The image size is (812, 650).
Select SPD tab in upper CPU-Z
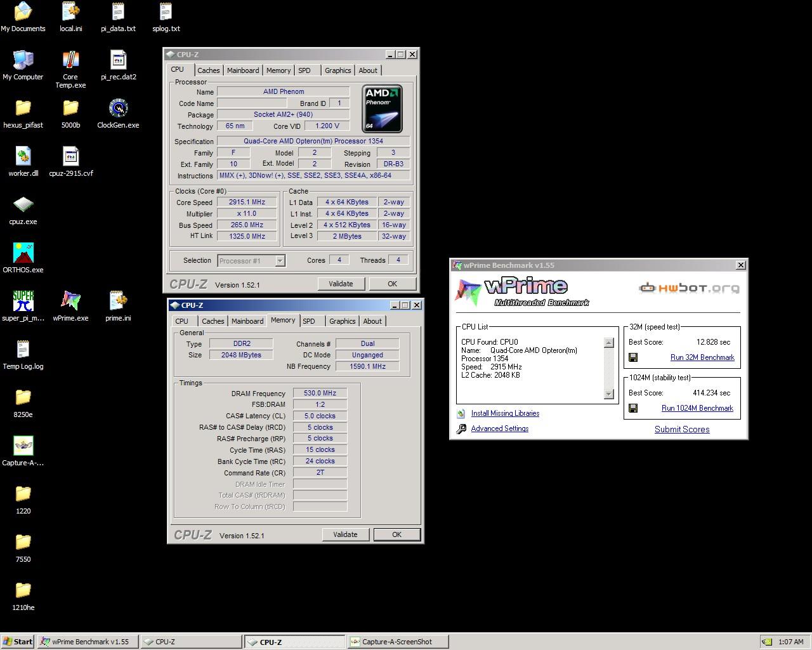tap(304, 70)
